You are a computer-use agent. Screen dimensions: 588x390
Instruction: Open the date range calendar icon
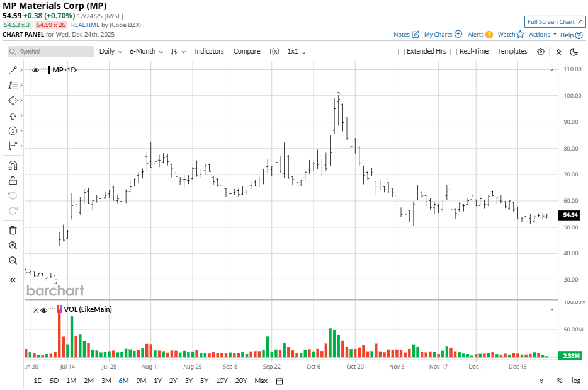(x=280, y=381)
